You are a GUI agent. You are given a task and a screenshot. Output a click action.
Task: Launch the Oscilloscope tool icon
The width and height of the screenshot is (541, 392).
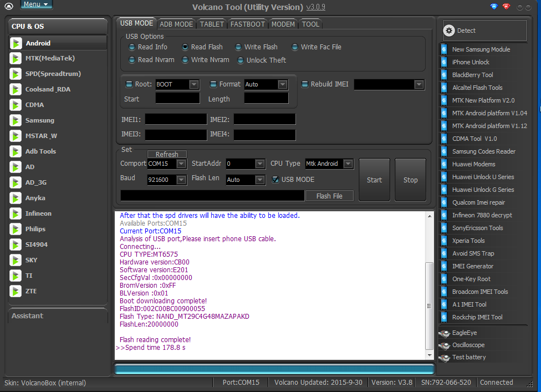(x=444, y=345)
